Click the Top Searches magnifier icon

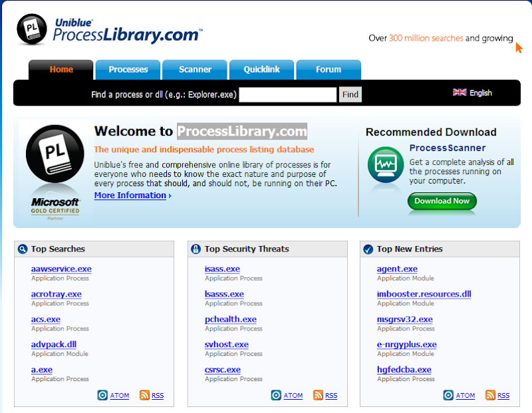[23, 249]
